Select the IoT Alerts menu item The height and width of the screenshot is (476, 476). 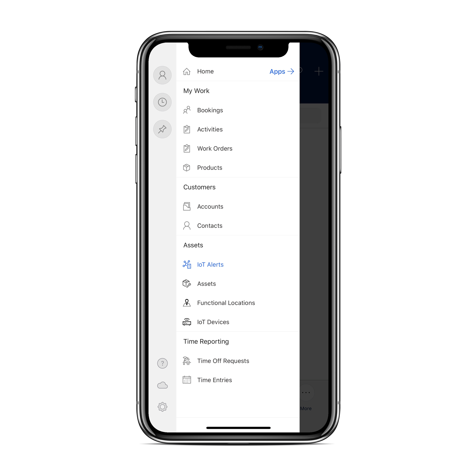pyautogui.click(x=209, y=265)
